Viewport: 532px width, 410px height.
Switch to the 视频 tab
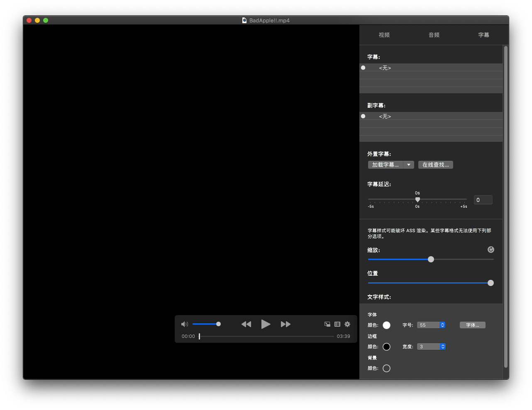tap(384, 35)
